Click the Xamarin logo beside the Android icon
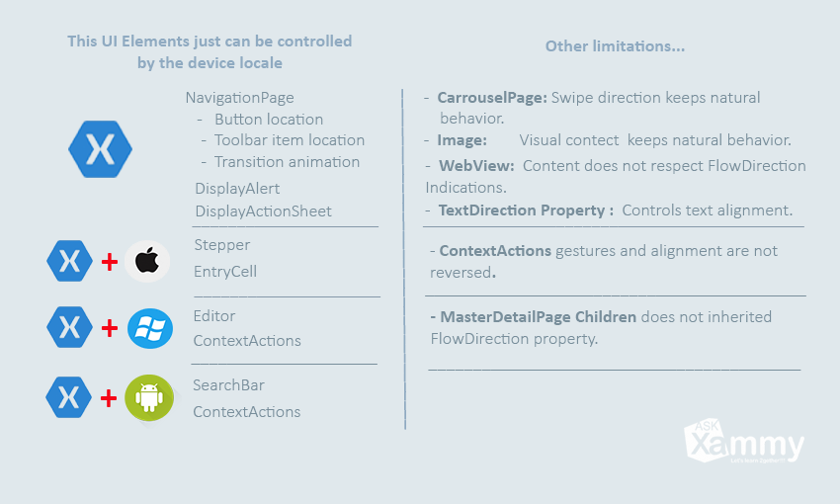This screenshot has height=504, width=840. pos(68,397)
